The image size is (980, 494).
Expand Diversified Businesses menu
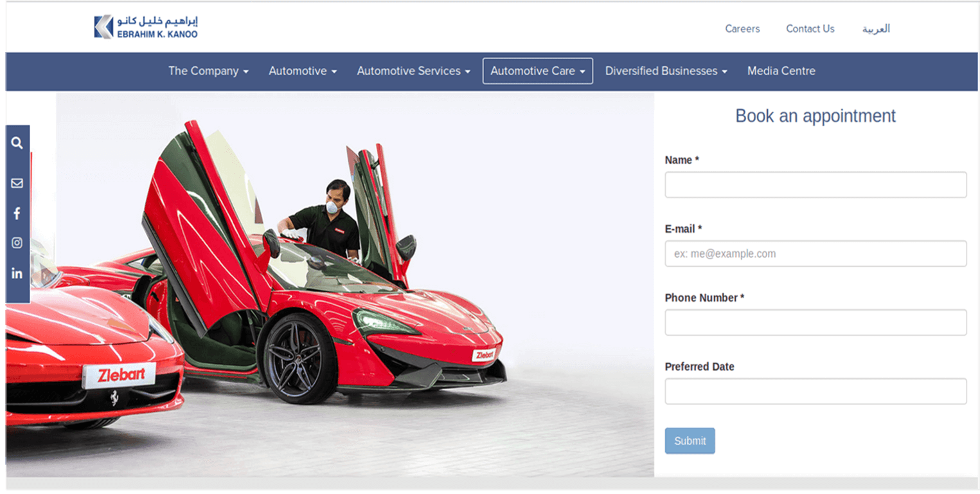point(666,71)
